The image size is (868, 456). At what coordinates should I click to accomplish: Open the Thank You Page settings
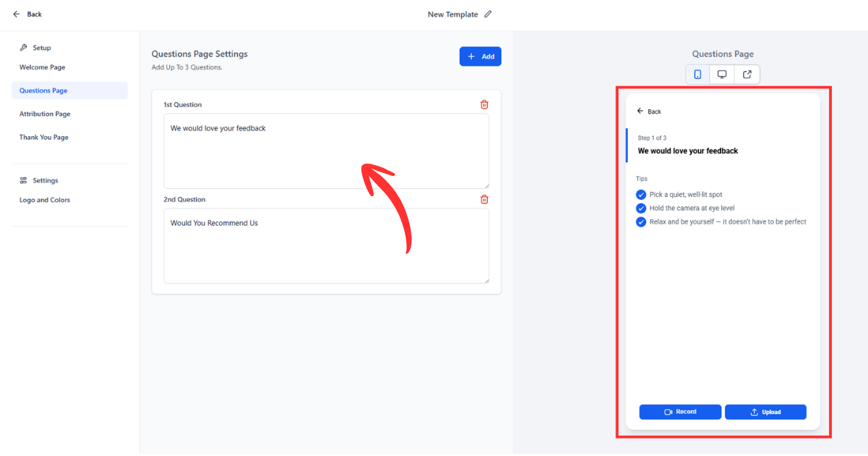tap(44, 137)
